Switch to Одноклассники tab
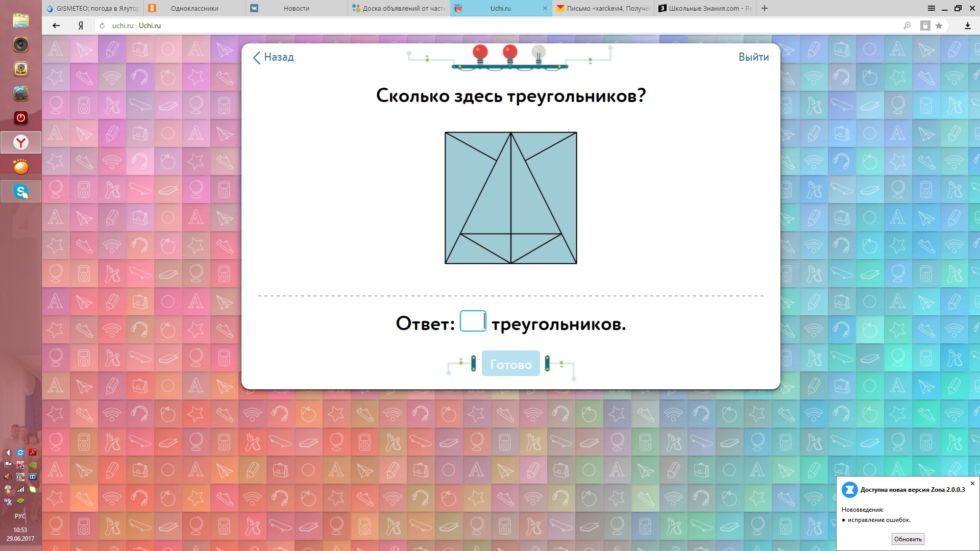 [x=194, y=8]
